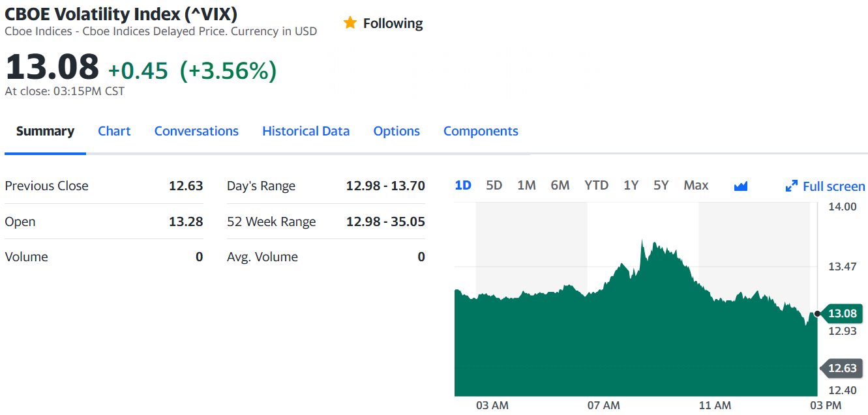Go to the Historical Data tab
The image size is (868, 415).
(306, 131)
